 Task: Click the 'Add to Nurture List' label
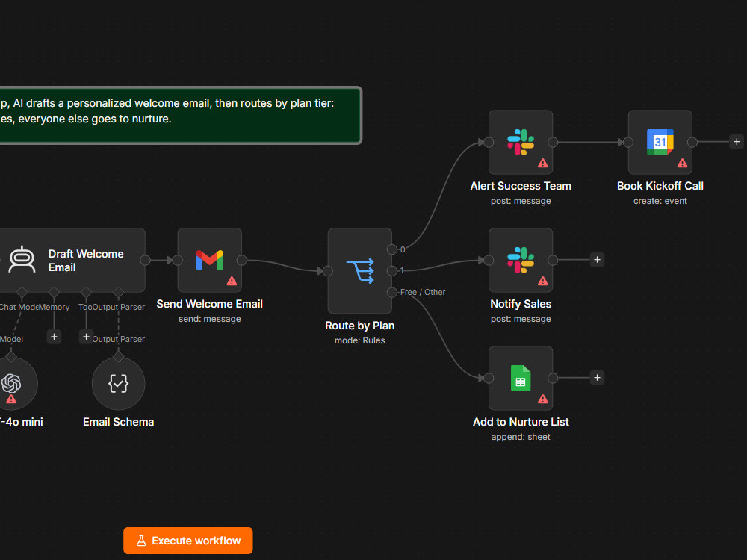[520, 422]
